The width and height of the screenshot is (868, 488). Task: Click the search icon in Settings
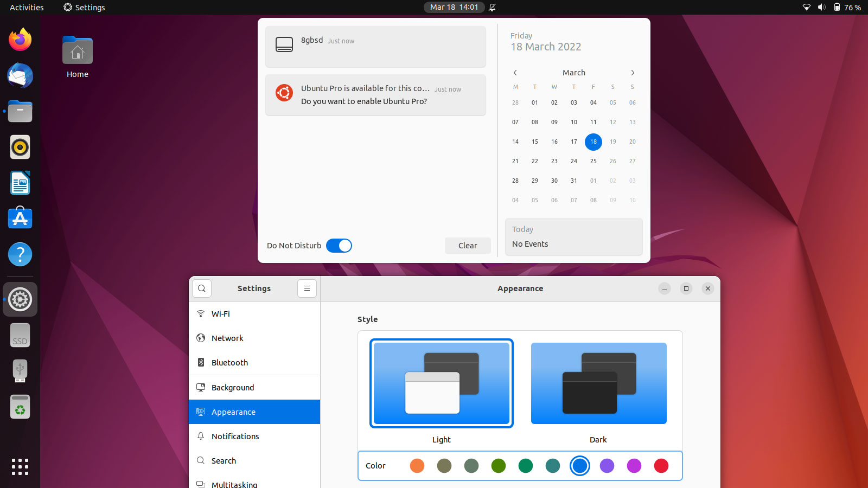[202, 288]
